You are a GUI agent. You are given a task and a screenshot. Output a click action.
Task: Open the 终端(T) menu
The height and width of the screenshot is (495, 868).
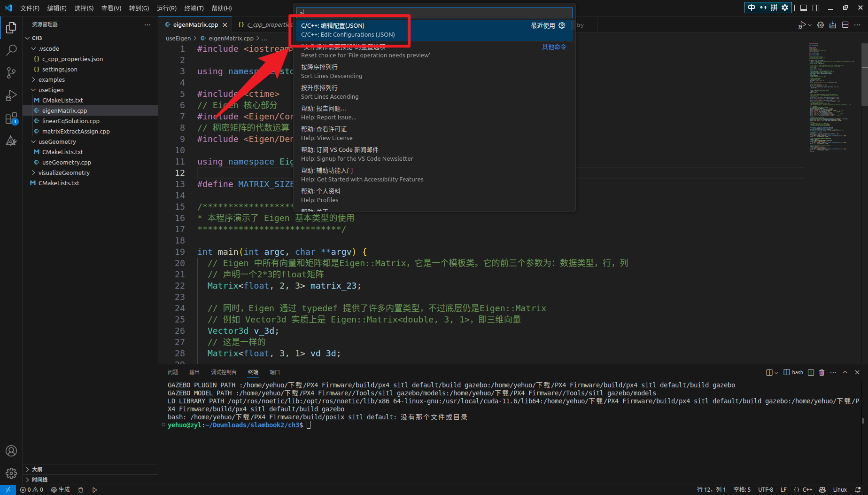tap(194, 8)
